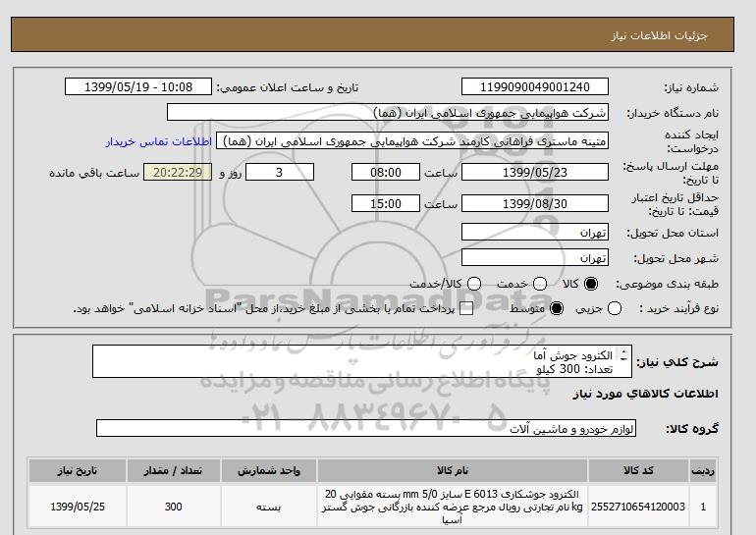Image resolution: width=756 pixels, height=535 pixels.
Task: Select the کالا radio button
Action: coord(590,284)
